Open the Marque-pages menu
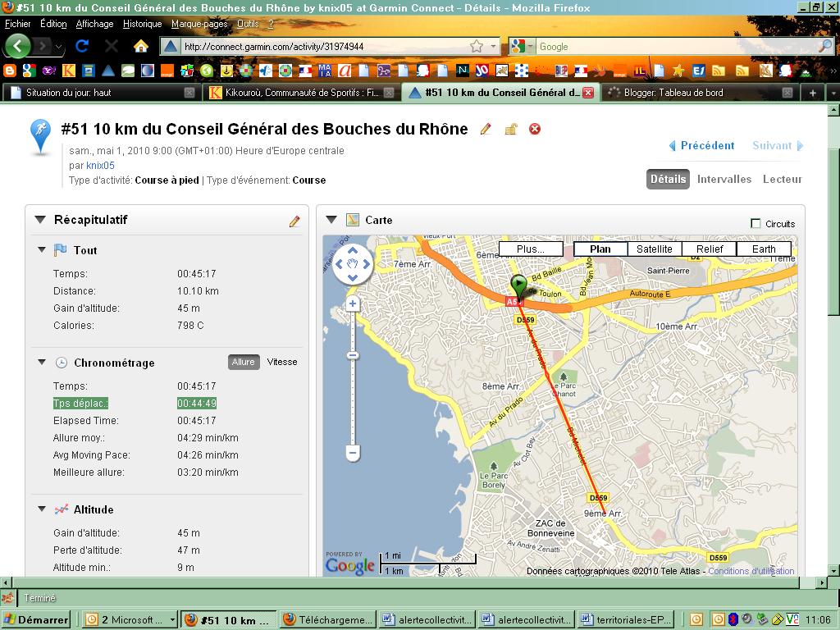The image size is (840, 630). [199, 24]
